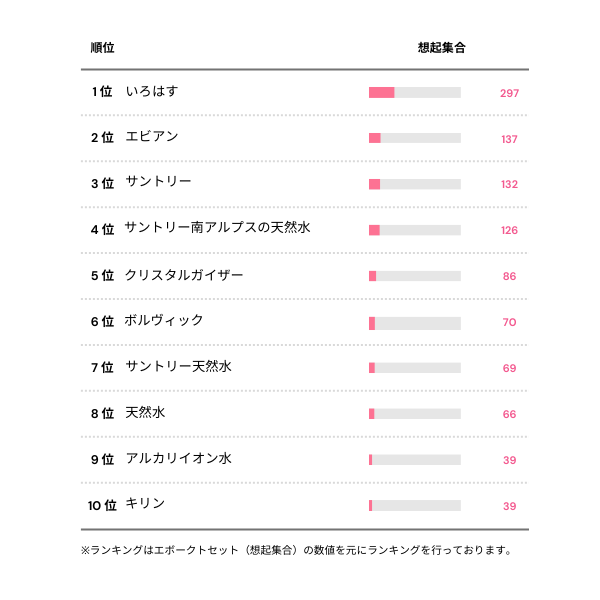
Task: Click the クリスタルガイザー brand name
Action: point(184,275)
